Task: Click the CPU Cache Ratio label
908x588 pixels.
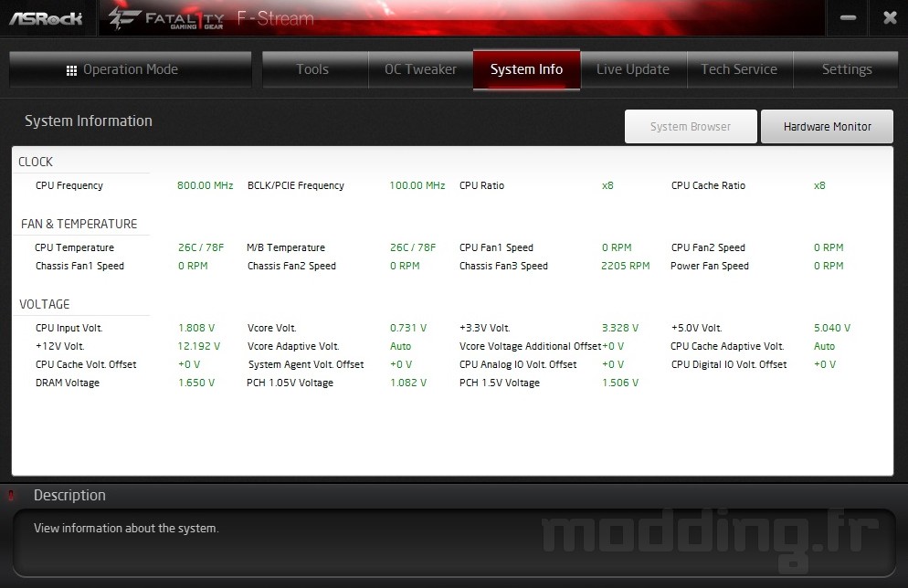Action: click(x=708, y=185)
